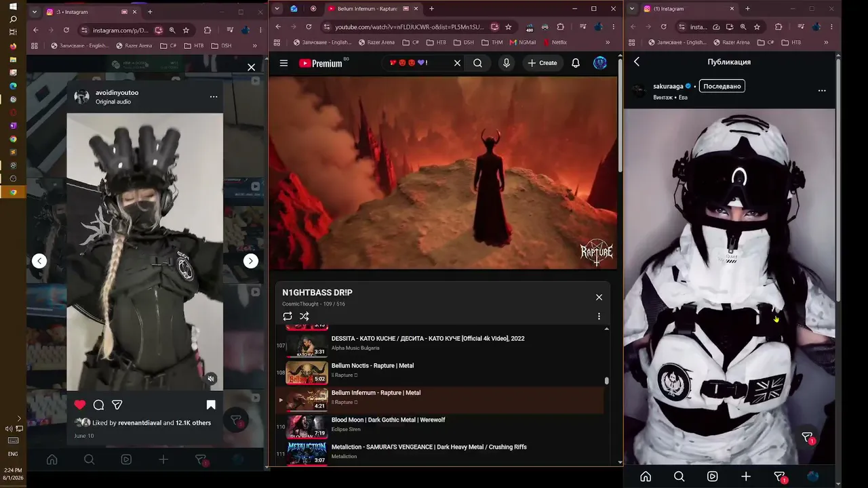Select the '(1) Instagram' browser tab
868x488 pixels.
690,9
